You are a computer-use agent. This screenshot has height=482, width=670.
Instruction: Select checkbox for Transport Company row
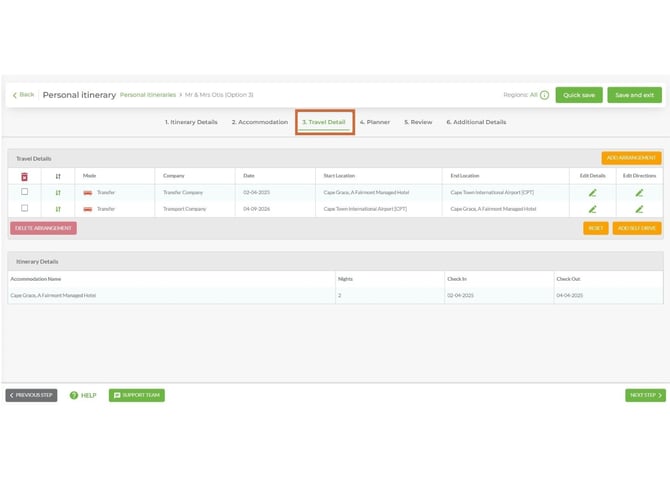click(x=24, y=208)
